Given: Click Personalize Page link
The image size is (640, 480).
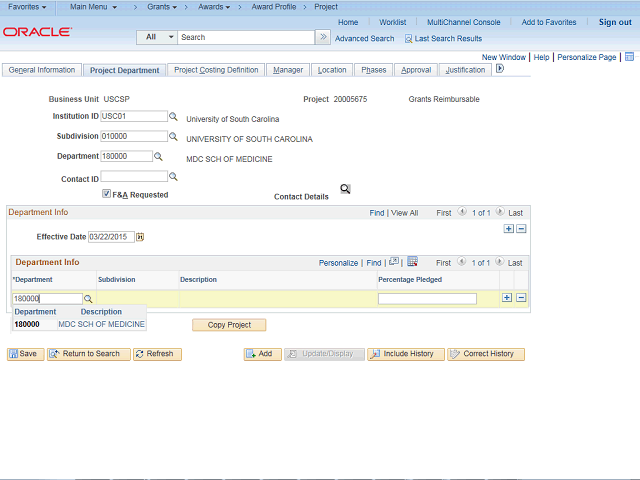Looking at the screenshot, I should [x=587, y=57].
